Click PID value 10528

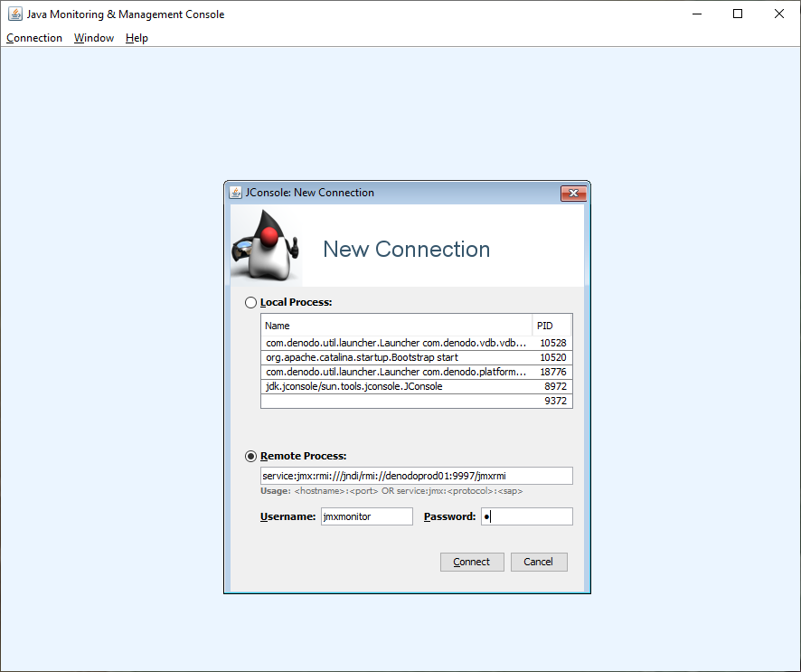pyautogui.click(x=553, y=343)
